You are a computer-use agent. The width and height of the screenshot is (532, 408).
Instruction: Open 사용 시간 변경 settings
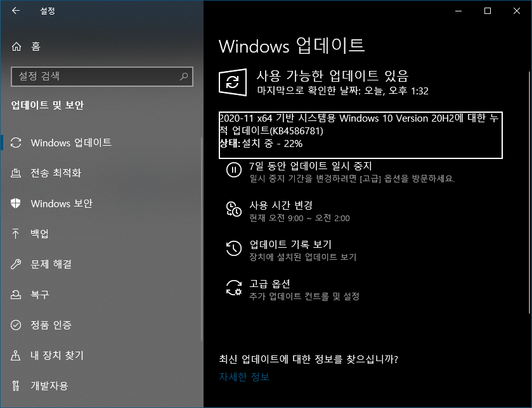click(x=281, y=205)
